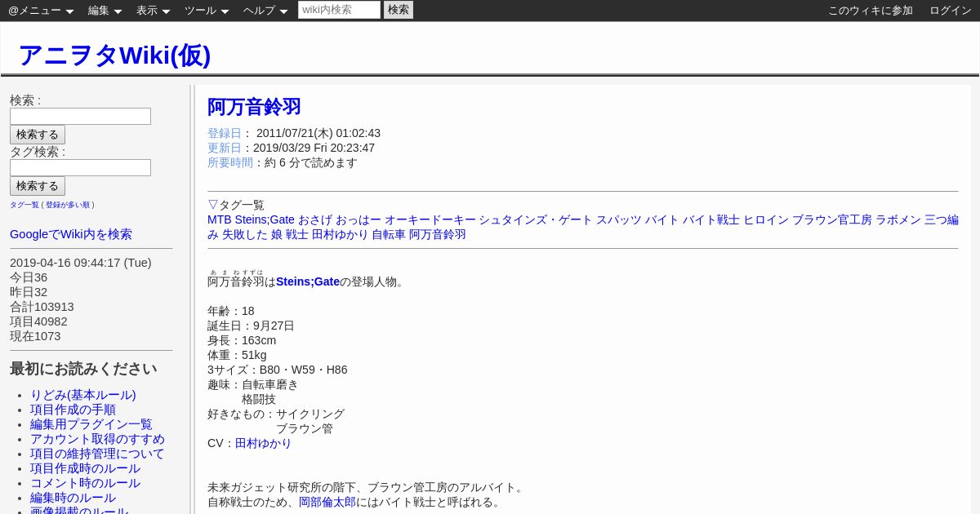
Task: Open the 田村ゆかり tag link
Action: [341, 234]
